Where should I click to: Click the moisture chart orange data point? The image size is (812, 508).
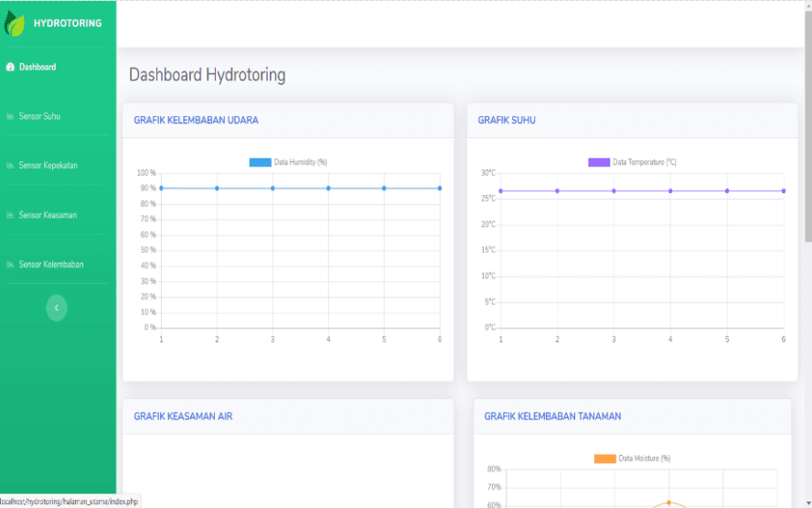668,503
